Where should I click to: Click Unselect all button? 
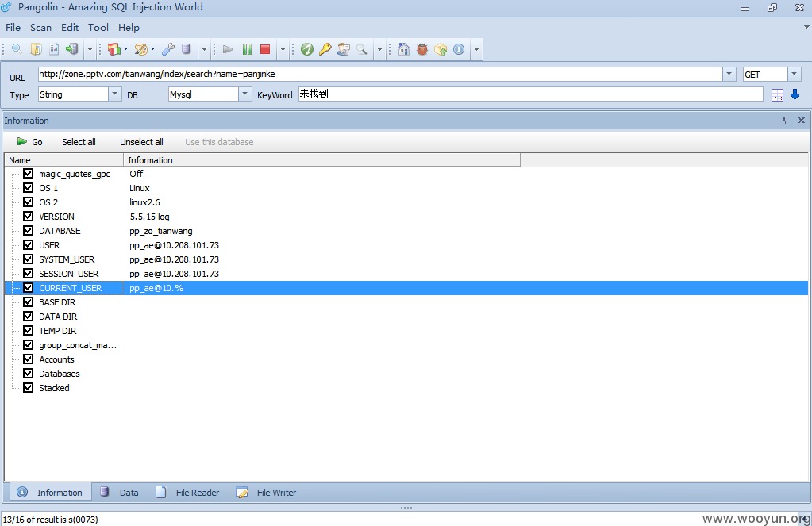141,142
